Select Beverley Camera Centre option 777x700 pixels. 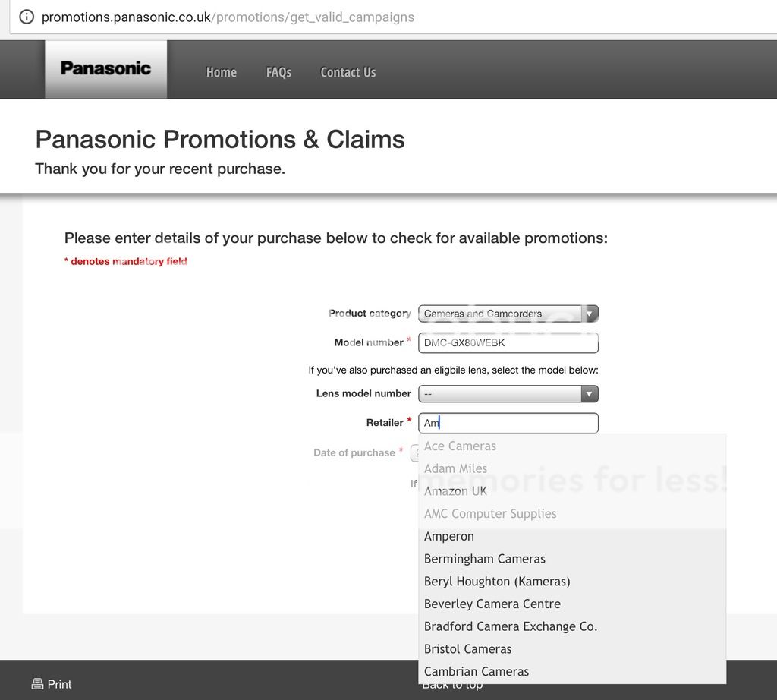click(492, 604)
